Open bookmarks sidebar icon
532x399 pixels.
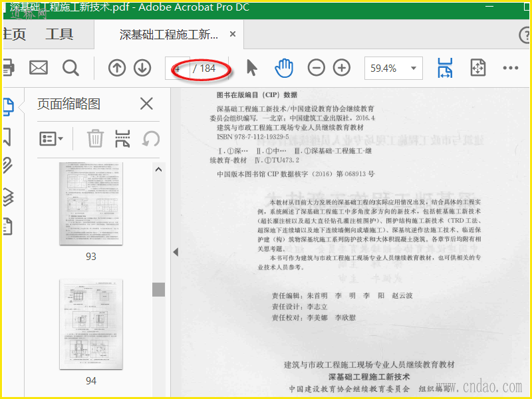coord(7,137)
